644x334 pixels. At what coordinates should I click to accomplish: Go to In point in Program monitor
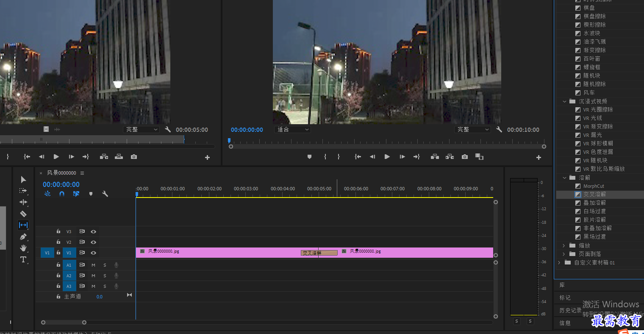pos(358,157)
